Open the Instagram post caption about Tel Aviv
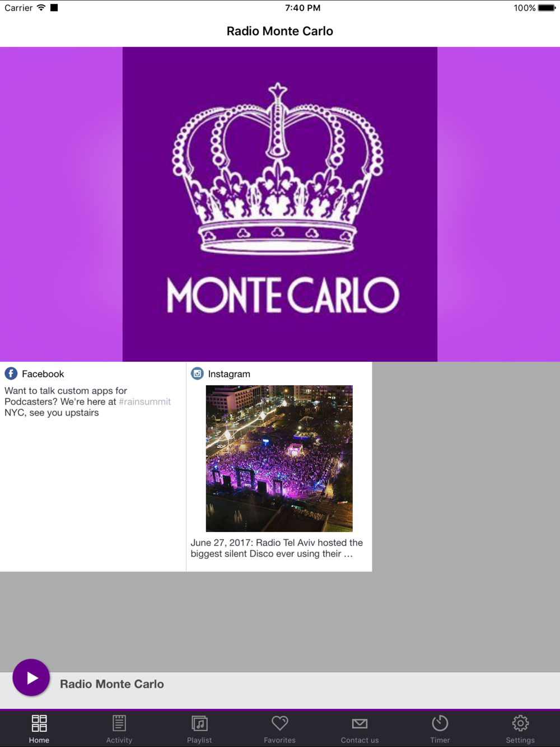This screenshot has width=560, height=747. pos(277,548)
